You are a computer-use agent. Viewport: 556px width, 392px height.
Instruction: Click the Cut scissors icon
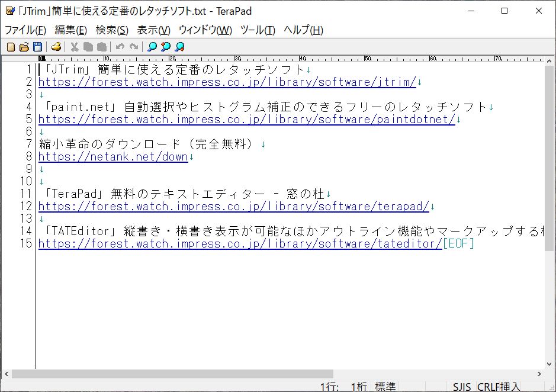click(x=75, y=47)
